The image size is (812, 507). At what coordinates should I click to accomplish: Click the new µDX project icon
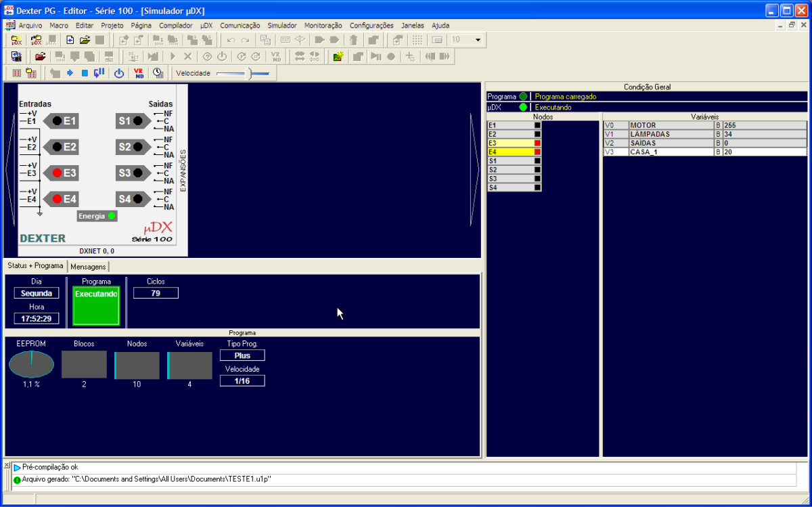[16, 40]
